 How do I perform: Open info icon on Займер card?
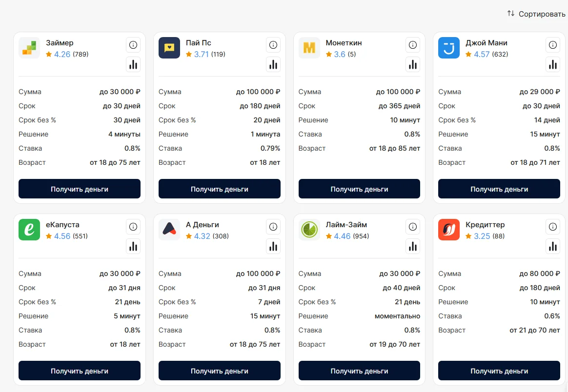click(133, 45)
